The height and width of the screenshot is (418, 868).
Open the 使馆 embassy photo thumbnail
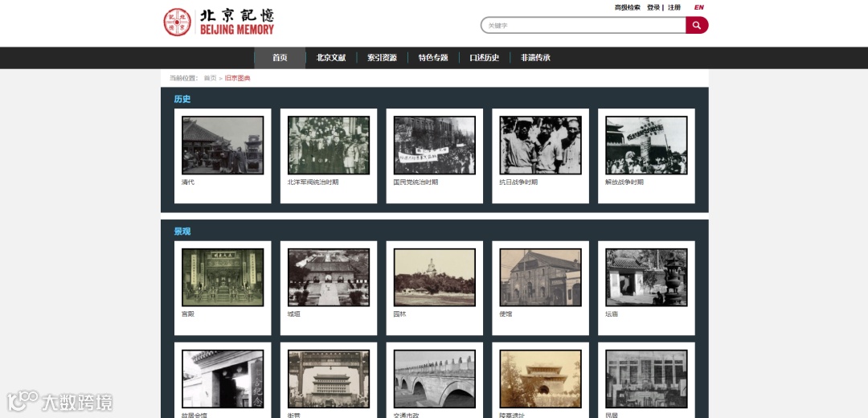pos(540,277)
